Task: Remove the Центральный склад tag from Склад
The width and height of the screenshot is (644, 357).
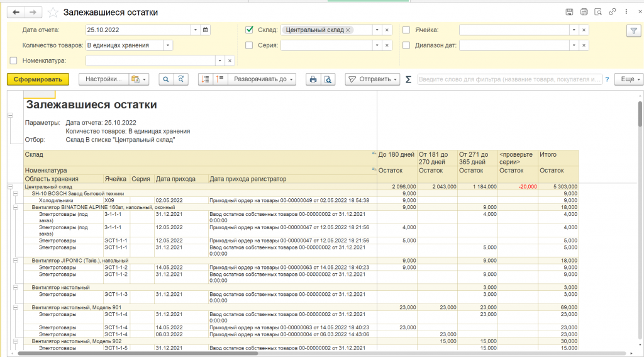Action: tap(348, 30)
